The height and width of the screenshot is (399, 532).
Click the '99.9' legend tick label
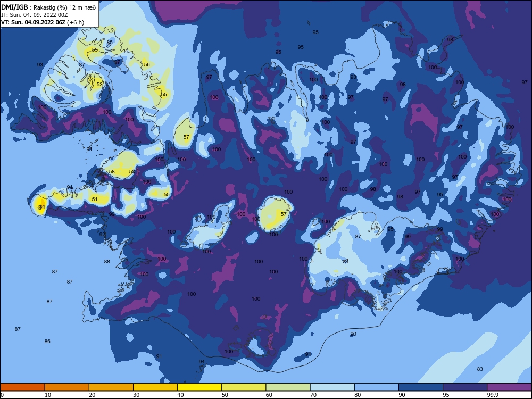point(493,395)
